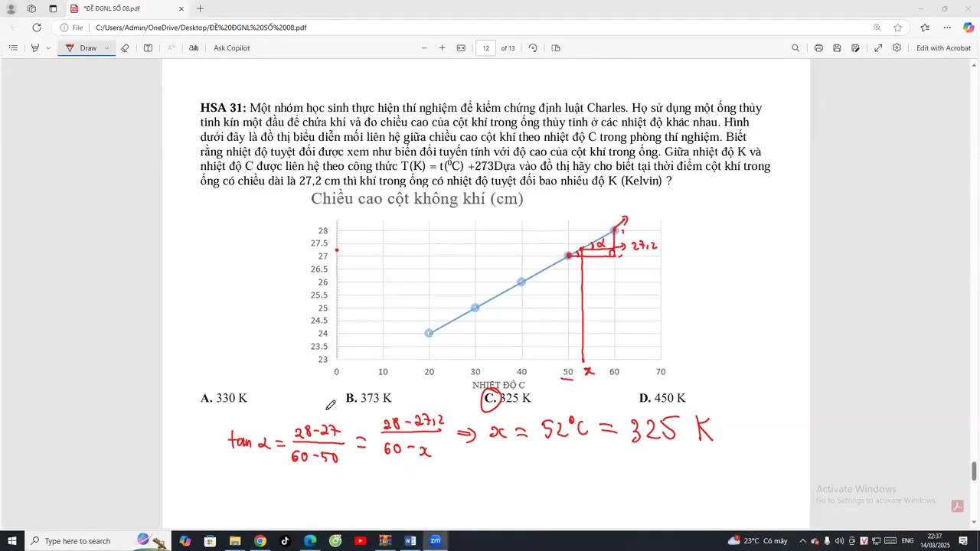Click Edit with Acrobat
This screenshot has width=980, height=551.
[x=943, y=47]
